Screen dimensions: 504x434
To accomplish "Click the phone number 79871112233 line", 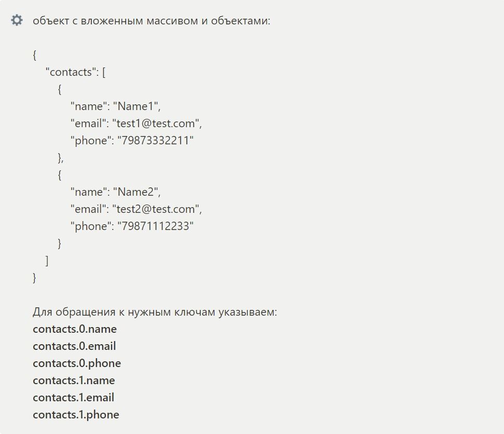I will (132, 226).
